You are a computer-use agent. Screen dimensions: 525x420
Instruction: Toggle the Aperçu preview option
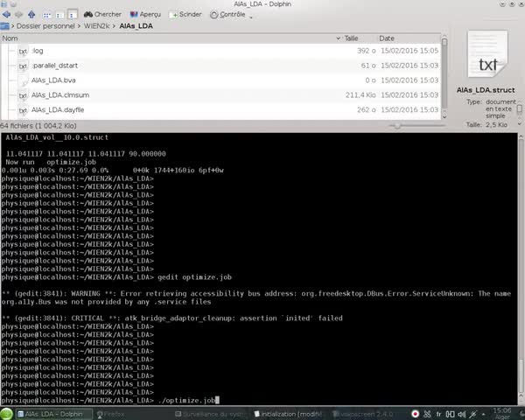click(145, 14)
